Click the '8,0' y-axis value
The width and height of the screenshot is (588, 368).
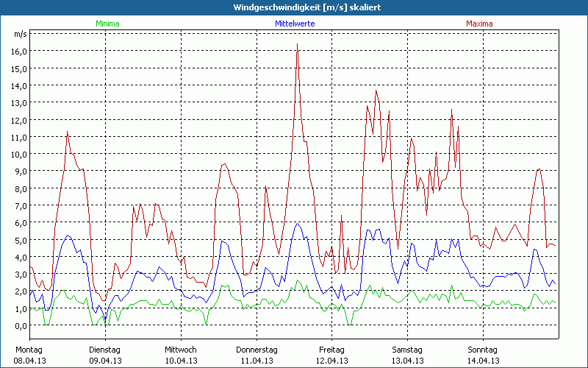tap(21, 189)
